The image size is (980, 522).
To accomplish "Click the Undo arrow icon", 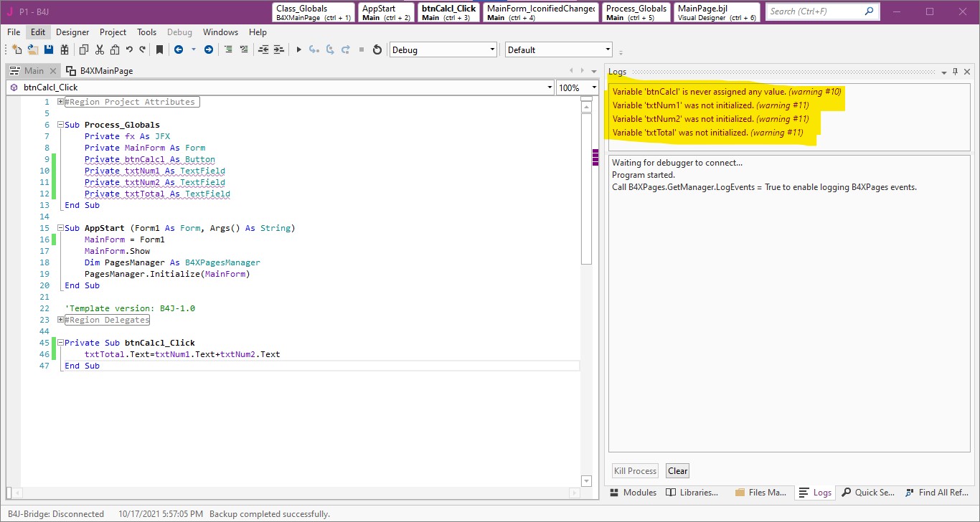I will pyautogui.click(x=129, y=49).
